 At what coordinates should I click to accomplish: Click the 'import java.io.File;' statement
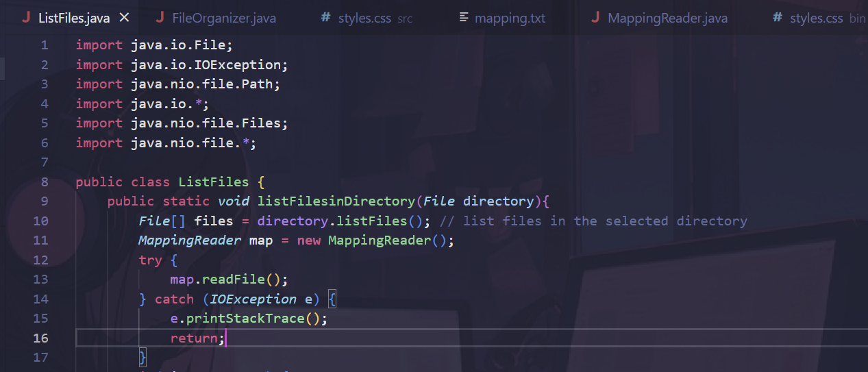pos(154,45)
